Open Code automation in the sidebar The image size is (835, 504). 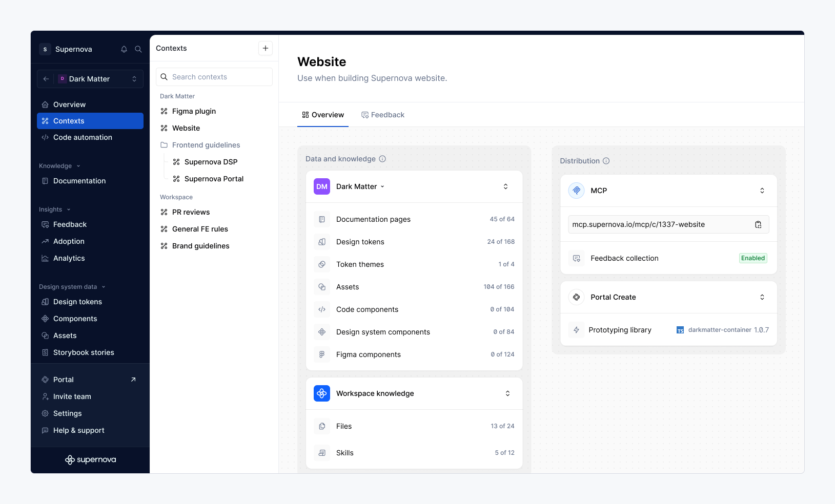click(90, 137)
